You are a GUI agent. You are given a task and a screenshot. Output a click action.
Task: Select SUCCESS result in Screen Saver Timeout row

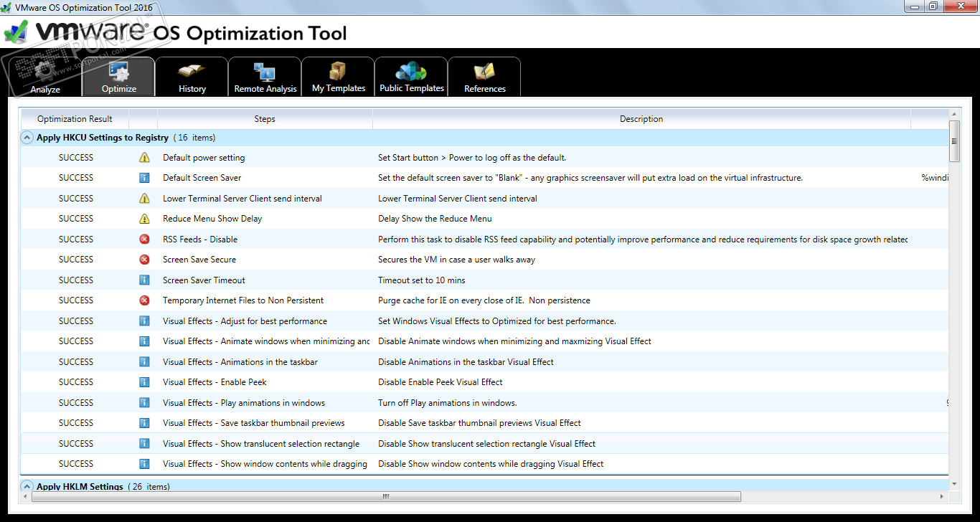click(x=76, y=280)
